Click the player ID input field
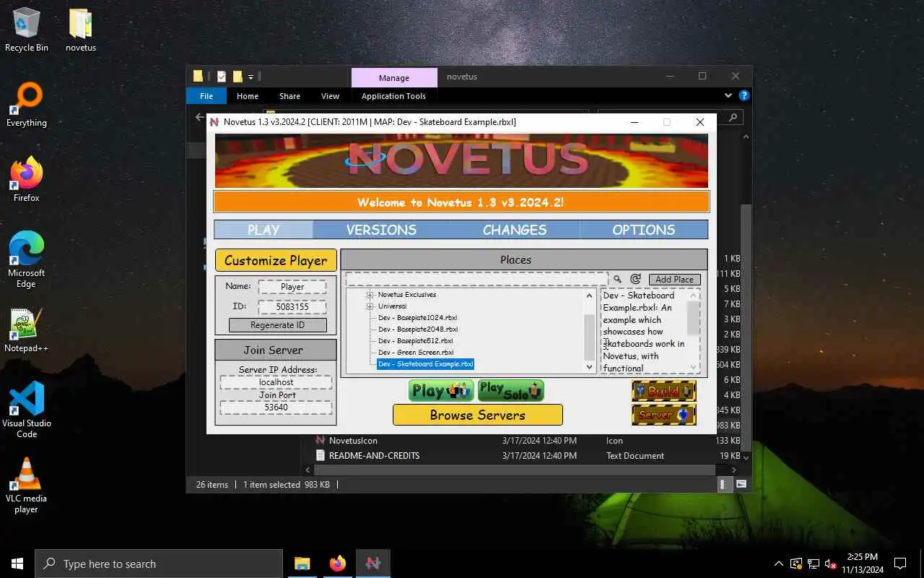 (292, 307)
